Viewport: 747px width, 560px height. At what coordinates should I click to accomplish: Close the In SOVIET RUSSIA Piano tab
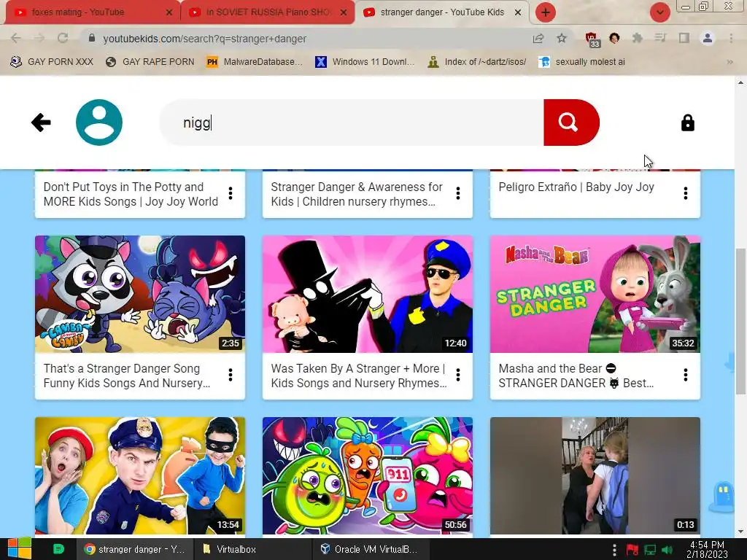click(x=344, y=12)
